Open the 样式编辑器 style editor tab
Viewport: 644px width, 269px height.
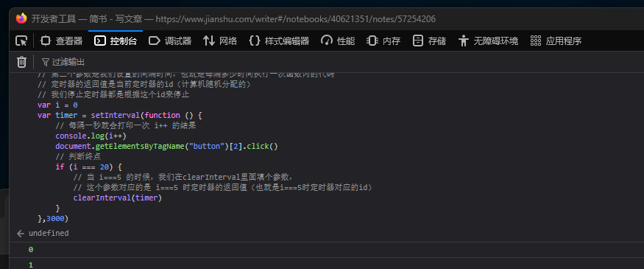click(279, 41)
